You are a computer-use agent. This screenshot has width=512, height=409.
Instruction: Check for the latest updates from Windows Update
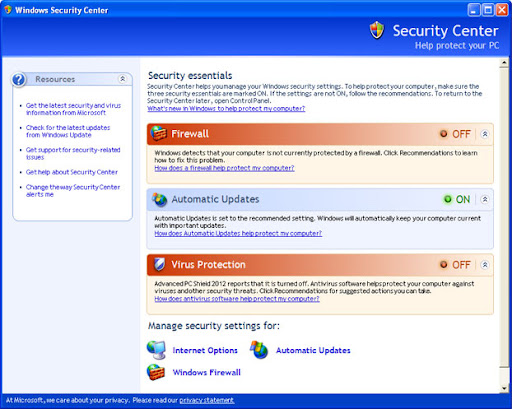(68, 131)
